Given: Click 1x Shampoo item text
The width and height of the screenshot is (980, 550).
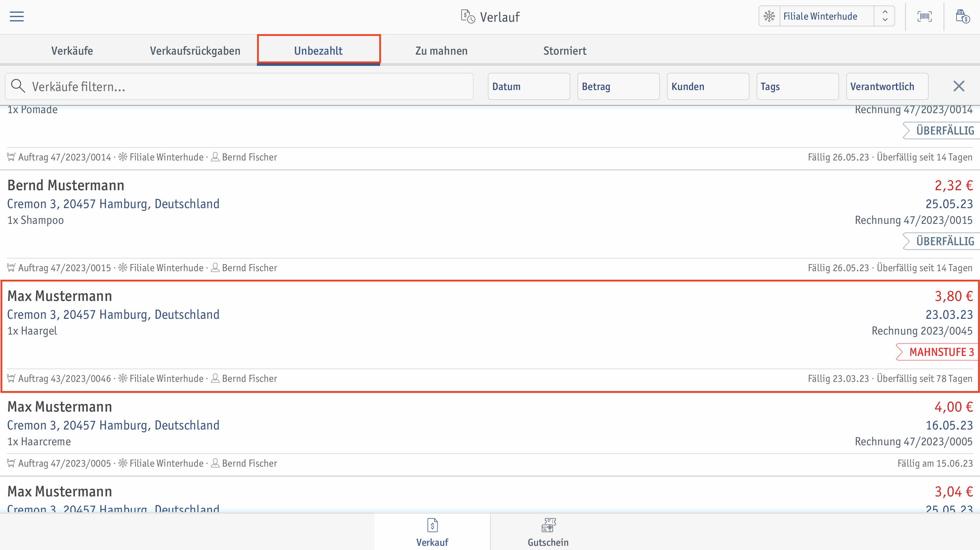Looking at the screenshot, I should pos(36,220).
